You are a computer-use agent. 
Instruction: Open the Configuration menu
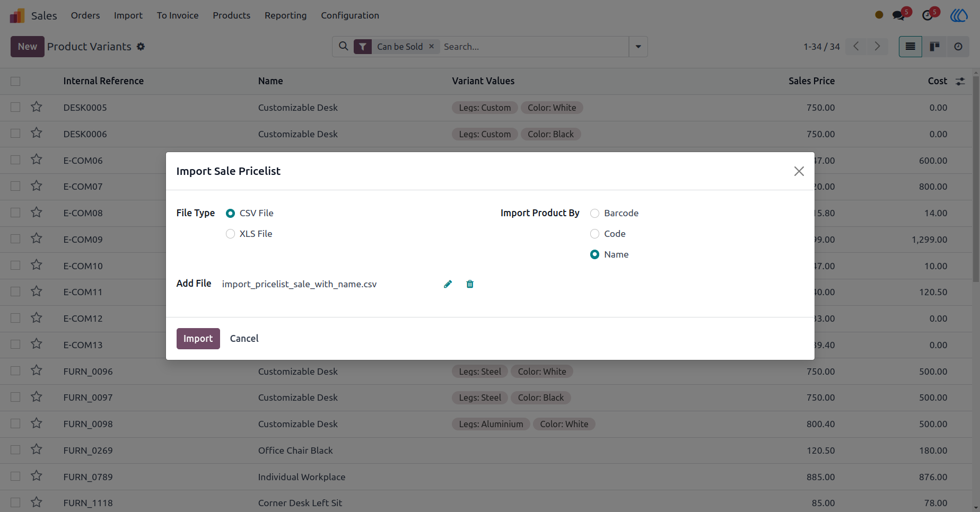click(350, 15)
